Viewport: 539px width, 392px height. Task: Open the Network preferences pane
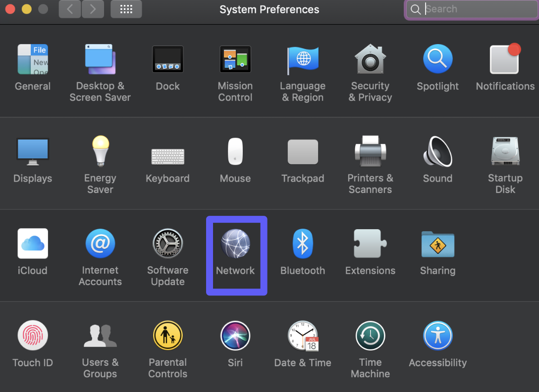point(235,244)
